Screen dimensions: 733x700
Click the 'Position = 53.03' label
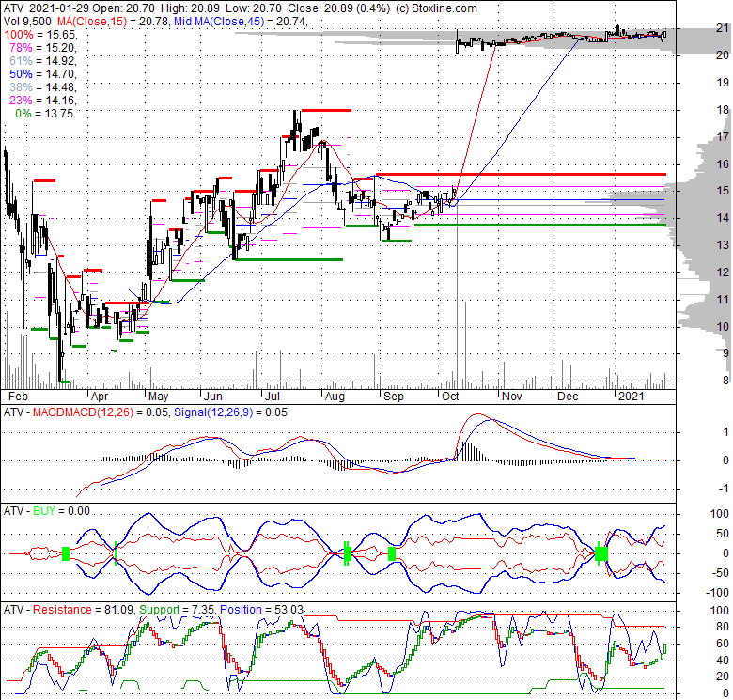coord(262,610)
